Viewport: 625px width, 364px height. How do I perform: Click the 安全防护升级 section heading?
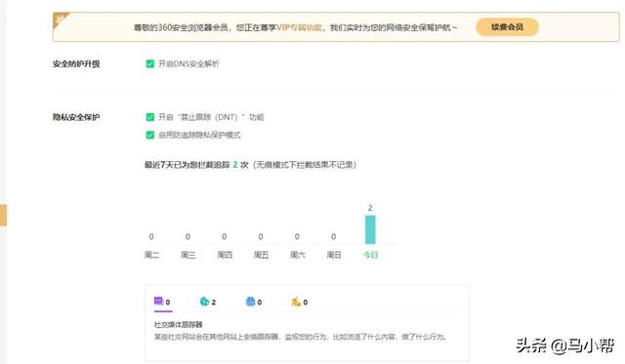pyautogui.click(x=76, y=63)
